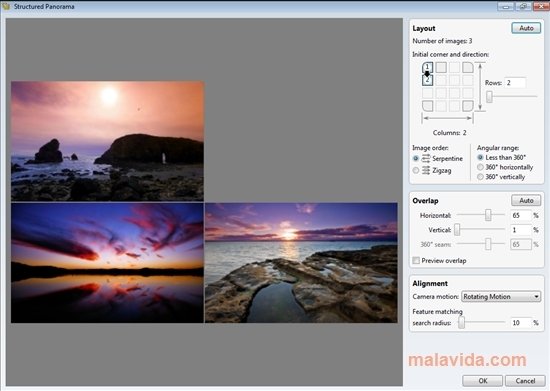Open the Camera motion dropdown
Viewport: 550px width, 391px height.
coord(501,297)
